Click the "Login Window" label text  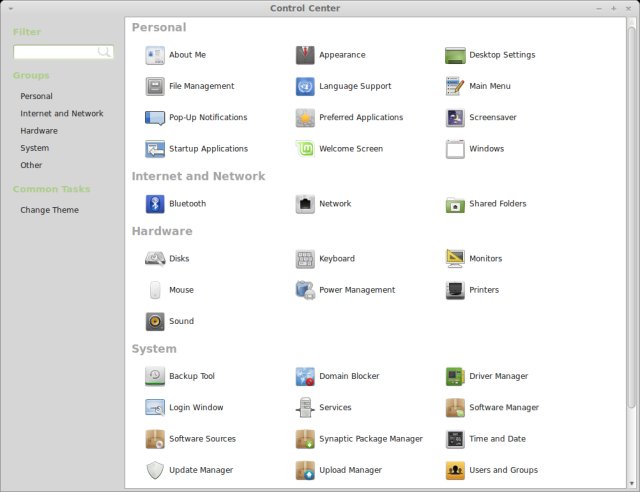tap(196, 407)
